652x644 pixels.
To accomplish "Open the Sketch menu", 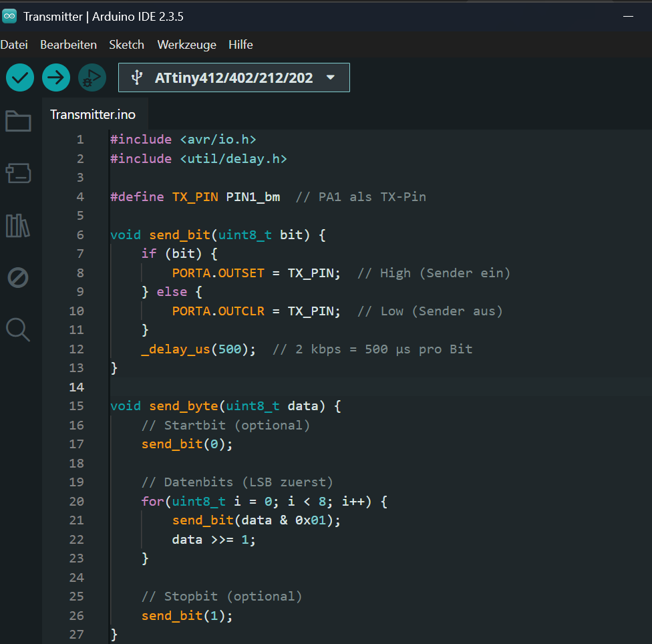I will [x=126, y=45].
